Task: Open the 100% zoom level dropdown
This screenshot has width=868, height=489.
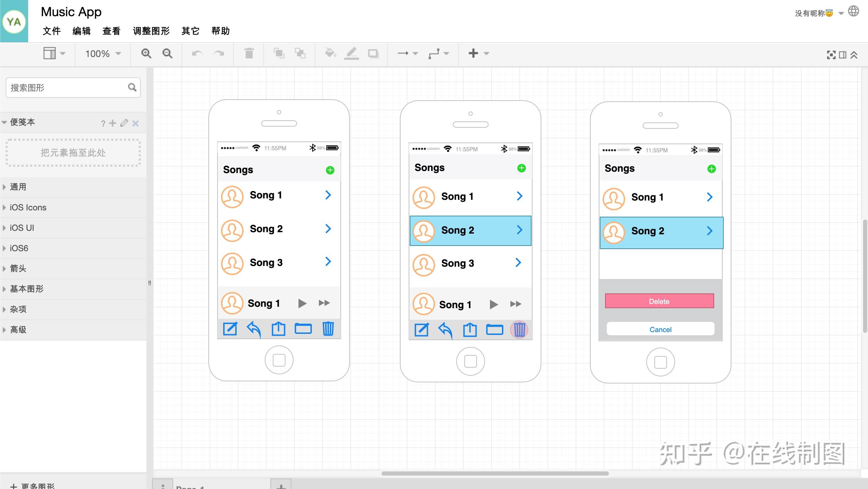Action: click(103, 53)
